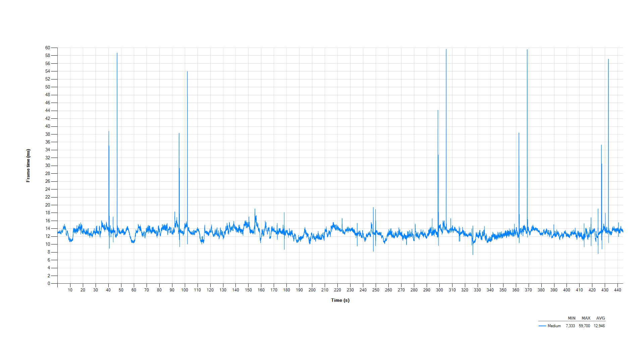The height and width of the screenshot is (341, 644).
Task: Click the "14" tick label on frame time axis
Action: pos(48,228)
